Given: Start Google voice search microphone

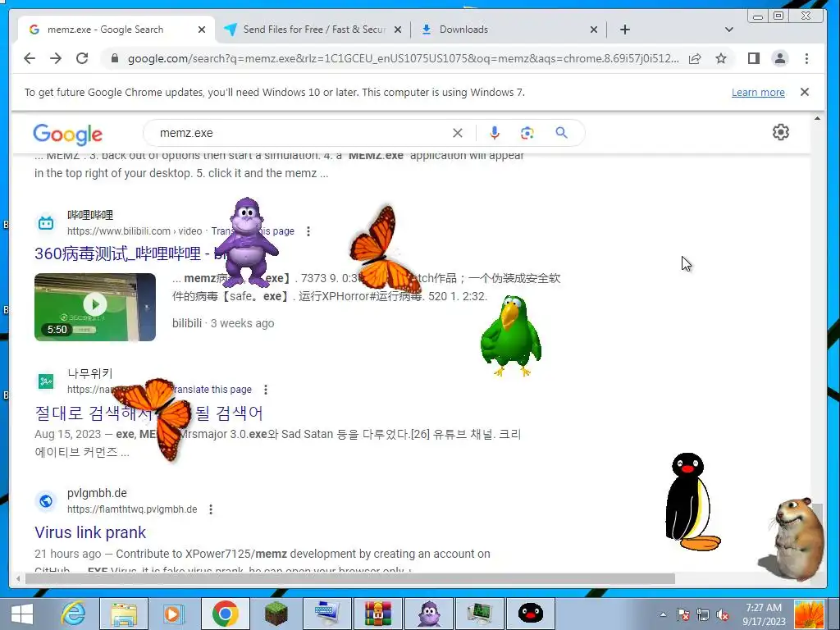Looking at the screenshot, I should click(x=495, y=133).
